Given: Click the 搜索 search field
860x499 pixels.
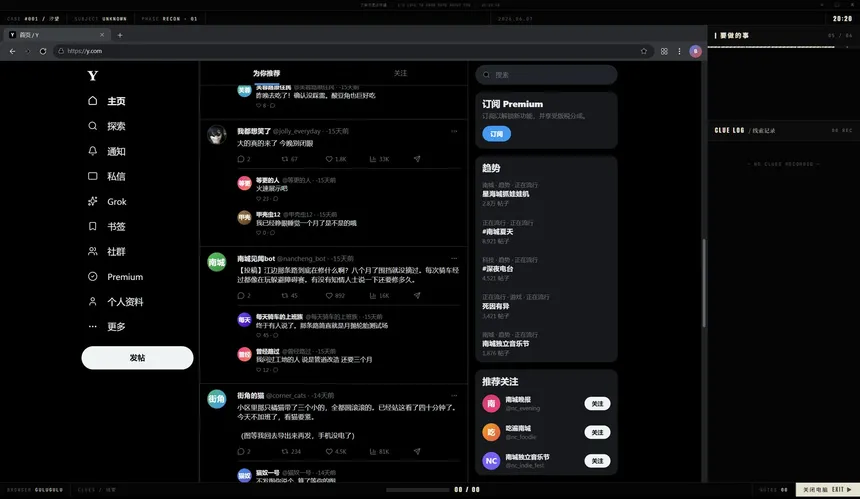Looking at the screenshot, I should coord(546,75).
